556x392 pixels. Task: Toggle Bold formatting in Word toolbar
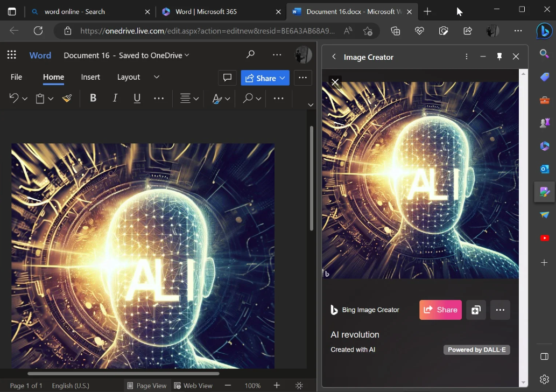(93, 98)
